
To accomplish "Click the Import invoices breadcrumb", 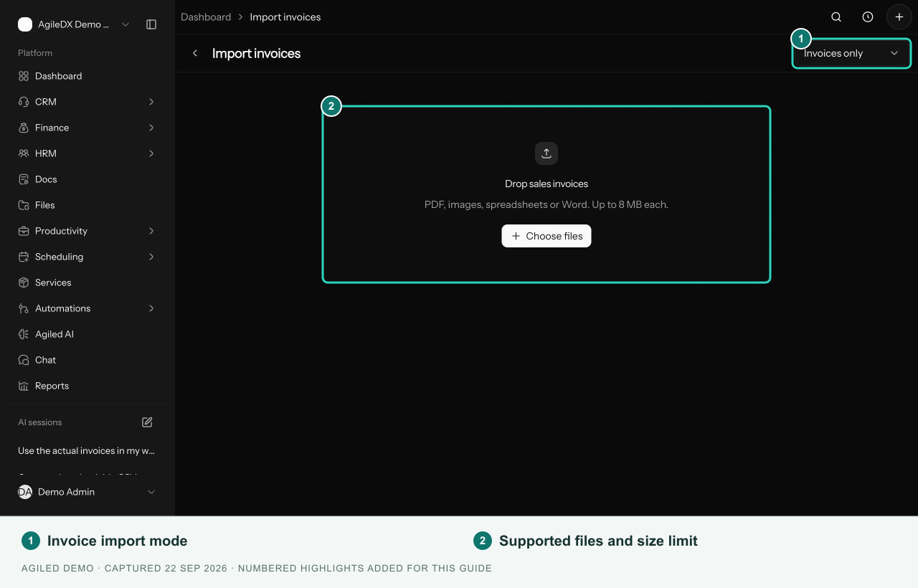I will coord(285,17).
